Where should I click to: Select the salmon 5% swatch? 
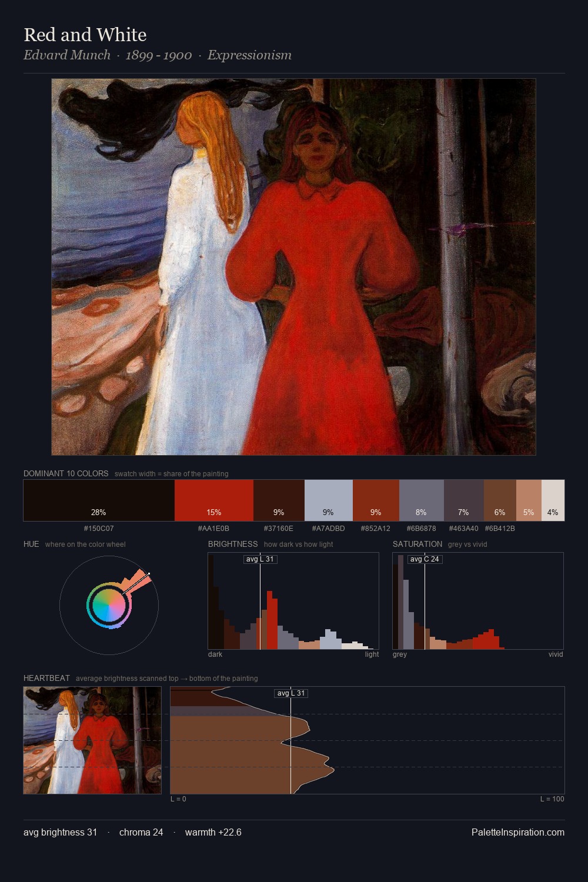point(529,500)
